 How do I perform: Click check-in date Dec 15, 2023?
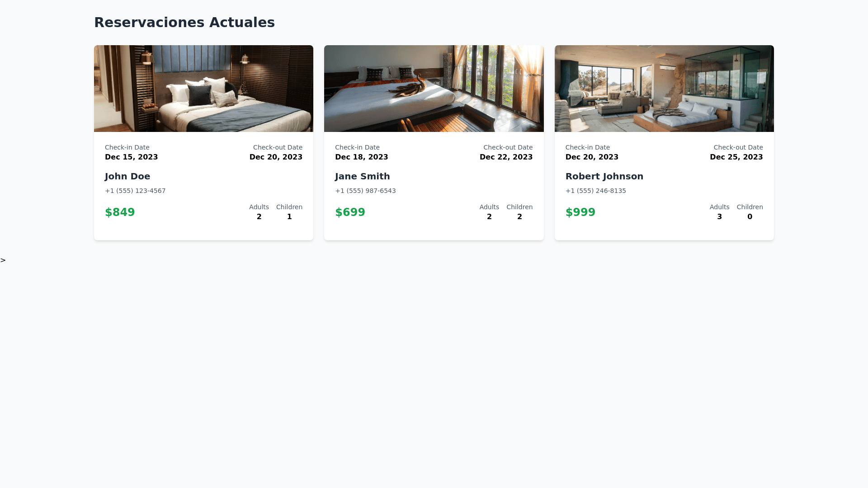click(x=131, y=157)
